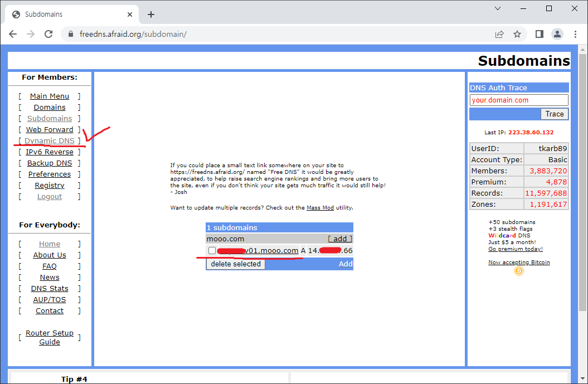Click the Go premium today! link

[515, 249]
